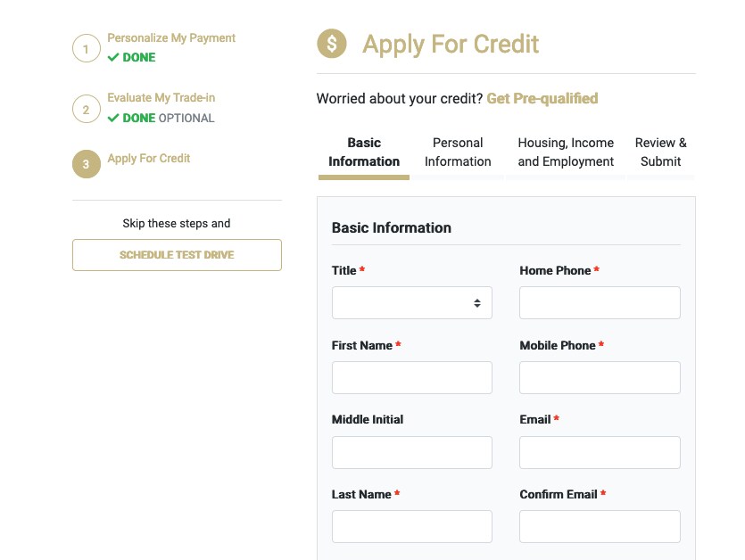Select the step 1 circle icon
The height and width of the screenshot is (560, 745).
[x=86, y=48]
